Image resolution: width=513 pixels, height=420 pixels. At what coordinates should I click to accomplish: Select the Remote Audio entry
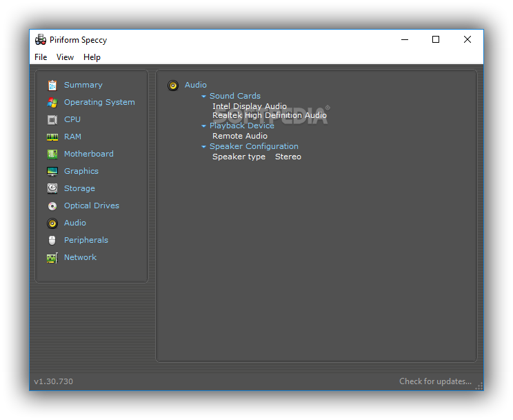240,136
